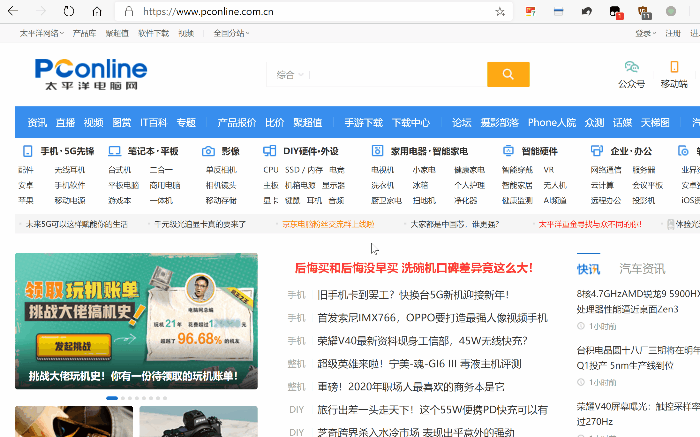Open the 无人机 link
This screenshot has height=437, width=700.
click(x=555, y=185)
